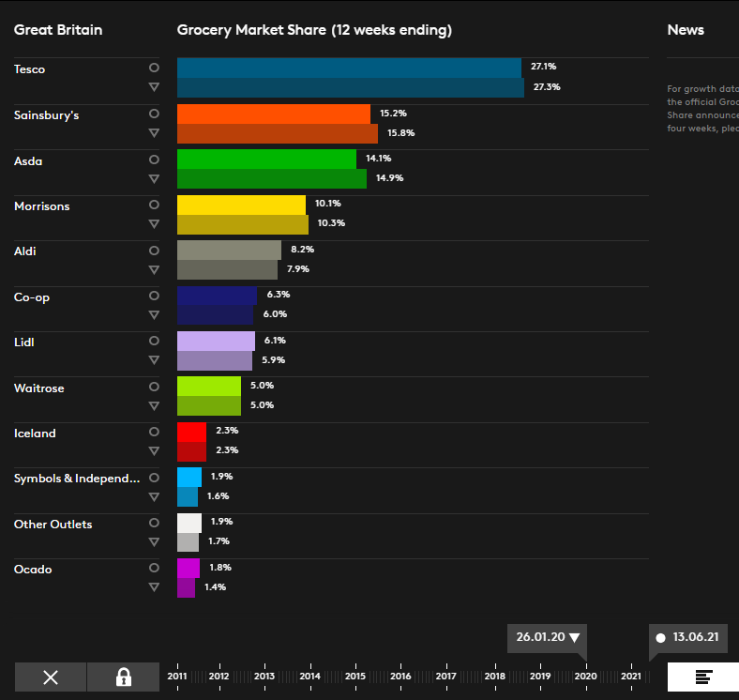Select the triangle marker for Iceland
Image resolution: width=739 pixels, height=700 pixels.
154,451
